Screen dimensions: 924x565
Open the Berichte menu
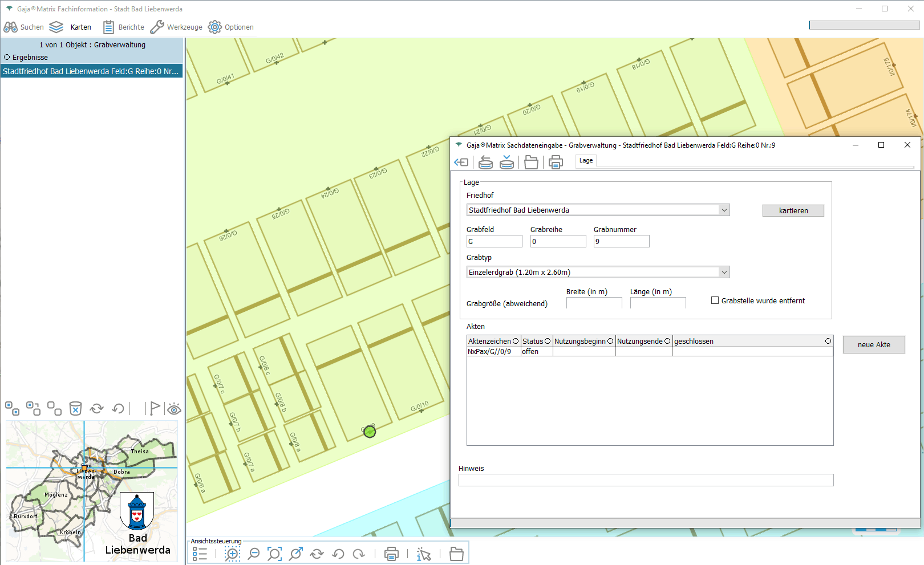coord(124,27)
